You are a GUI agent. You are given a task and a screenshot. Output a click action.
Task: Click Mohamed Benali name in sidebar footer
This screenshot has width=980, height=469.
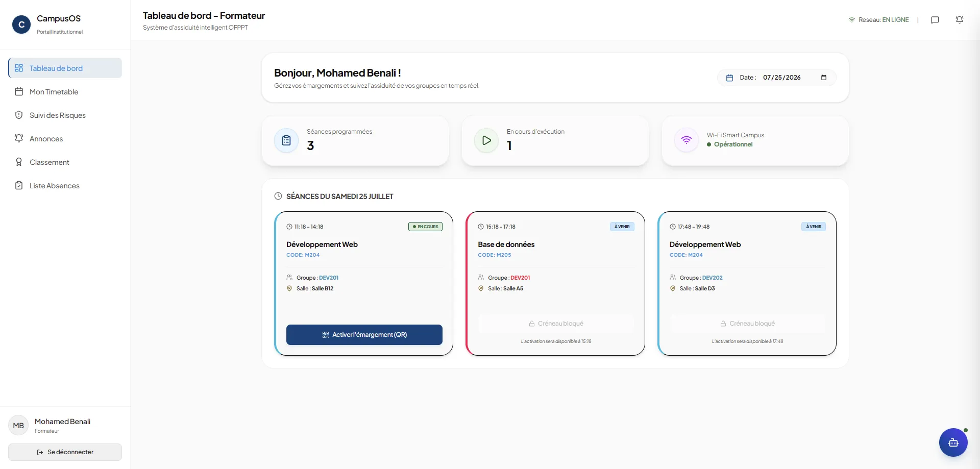[62, 422]
